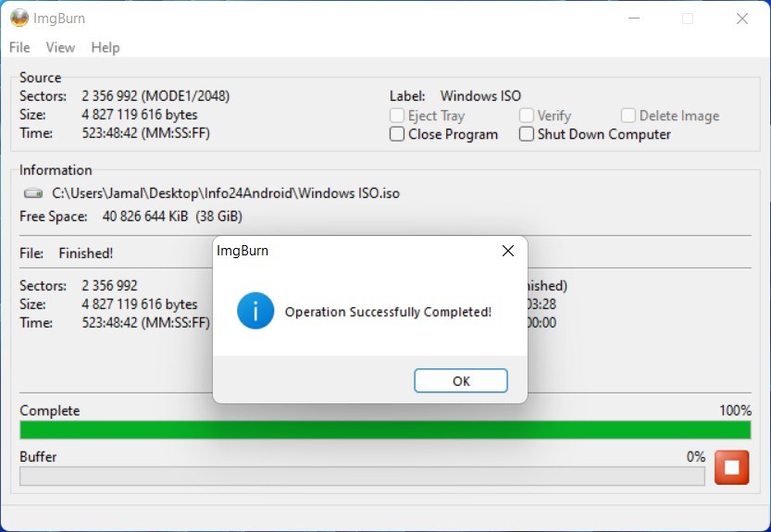The height and width of the screenshot is (532, 771).
Task: Click Source Sectors value with MODE1/2048
Action: click(x=155, y=96)
